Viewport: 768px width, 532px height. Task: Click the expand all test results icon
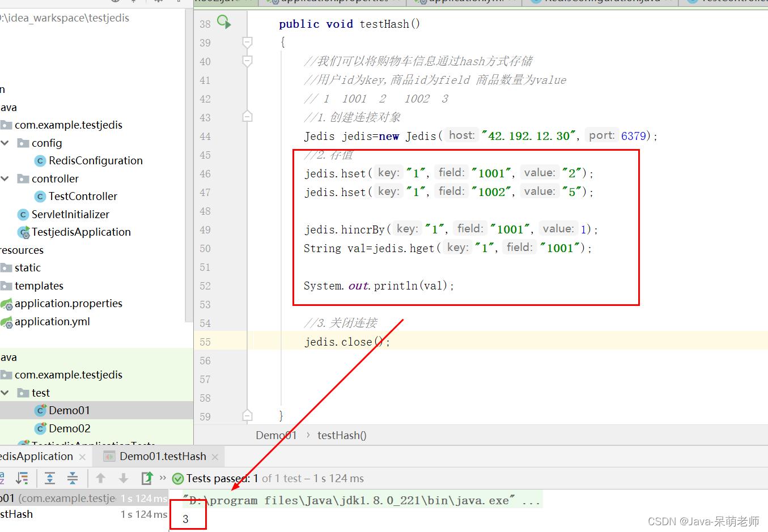click(50, 478)
